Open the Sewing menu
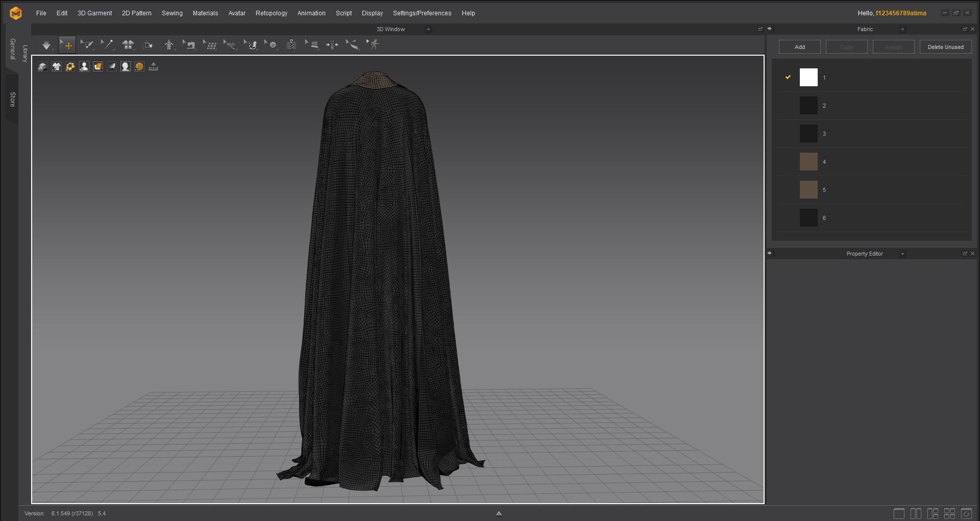 point(172,13)
